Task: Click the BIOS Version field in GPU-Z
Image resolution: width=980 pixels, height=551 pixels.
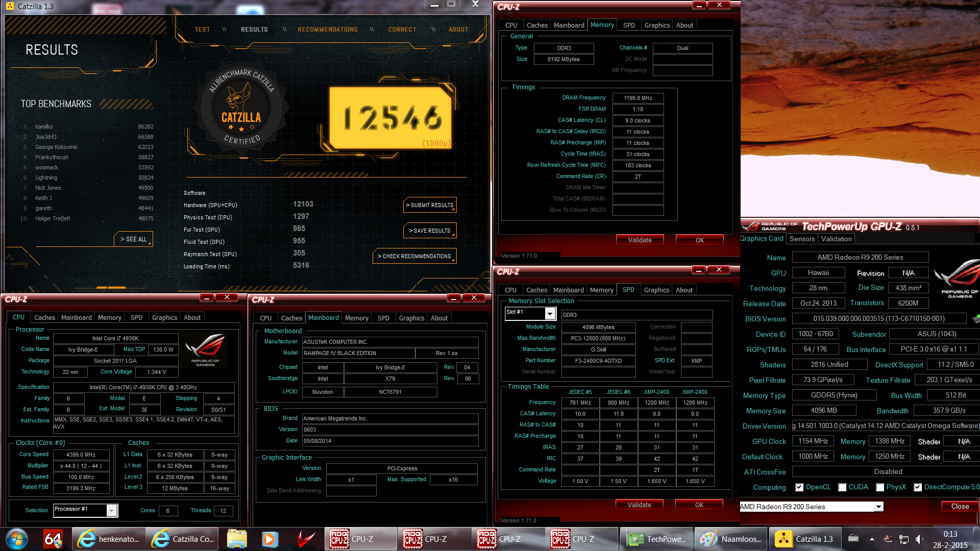Action: coord(879,319)
